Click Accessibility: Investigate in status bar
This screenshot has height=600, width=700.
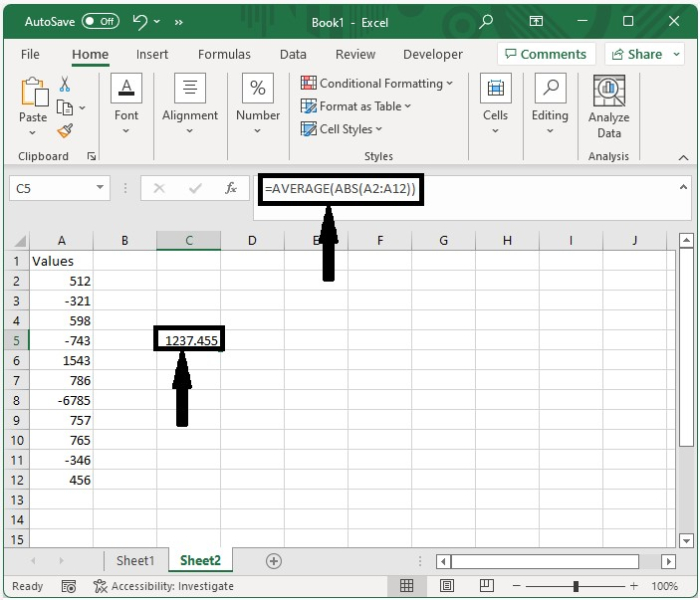tap(163, 586)
